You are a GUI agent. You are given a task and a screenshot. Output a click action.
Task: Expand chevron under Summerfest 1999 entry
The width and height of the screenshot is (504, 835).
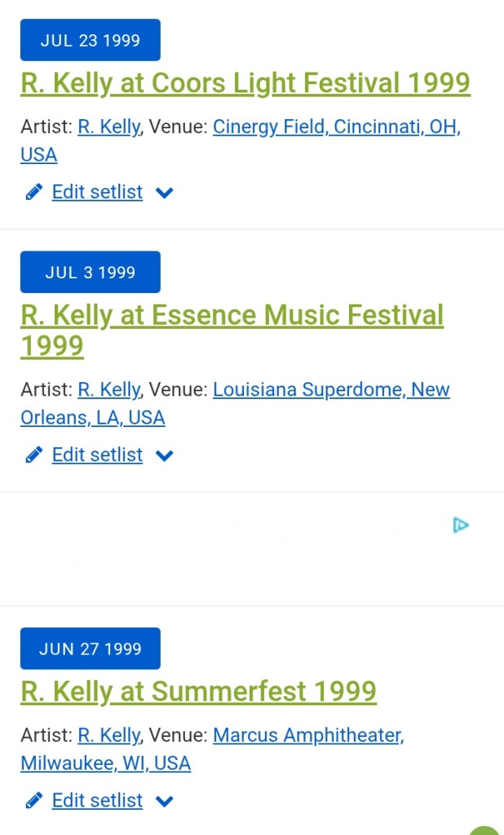pos(165,802)
